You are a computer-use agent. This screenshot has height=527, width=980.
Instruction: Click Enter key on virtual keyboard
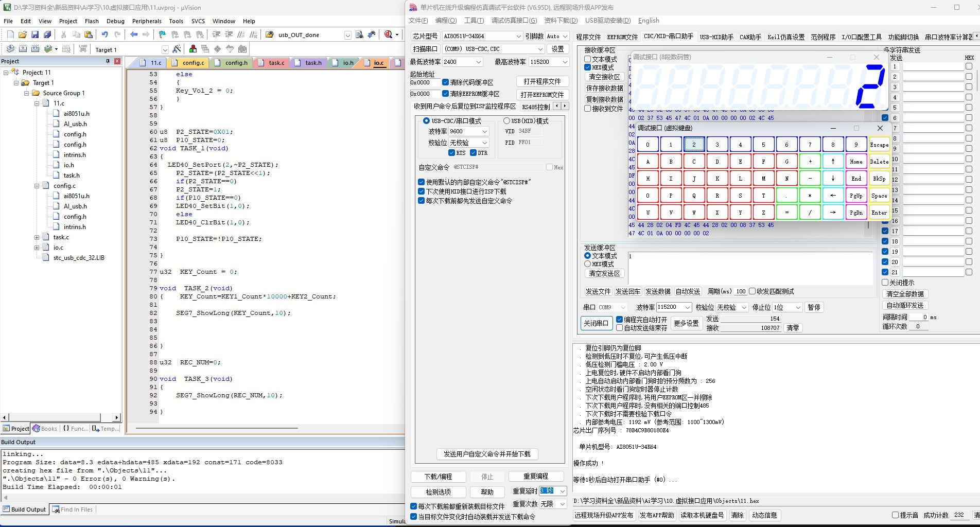click(879, 212)
